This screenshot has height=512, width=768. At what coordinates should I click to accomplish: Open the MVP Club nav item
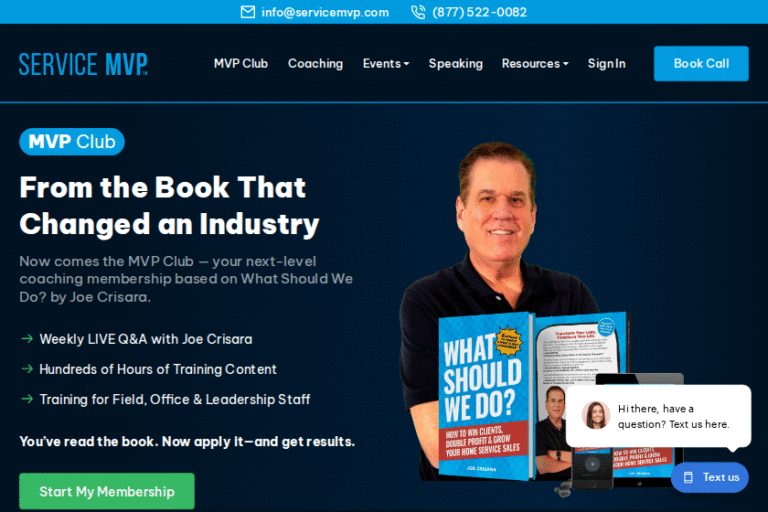coord(241,64)
